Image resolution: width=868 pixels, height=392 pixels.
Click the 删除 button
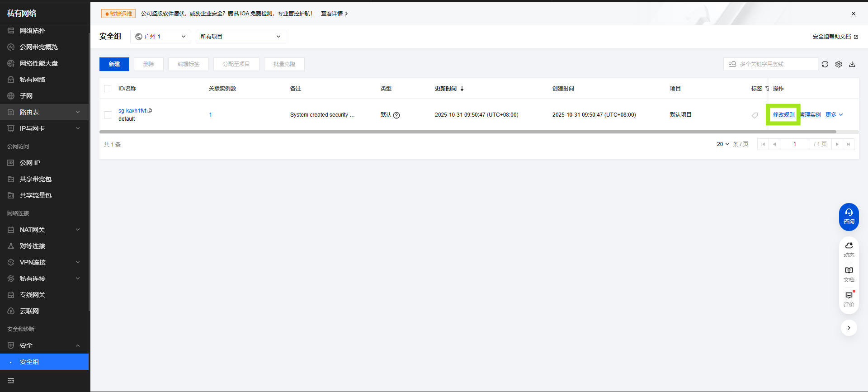pos(149,64)
